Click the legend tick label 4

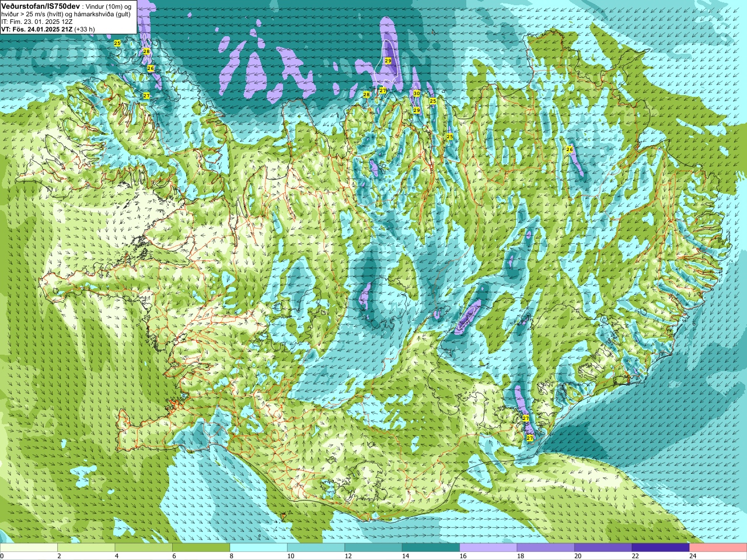(117, 556)
